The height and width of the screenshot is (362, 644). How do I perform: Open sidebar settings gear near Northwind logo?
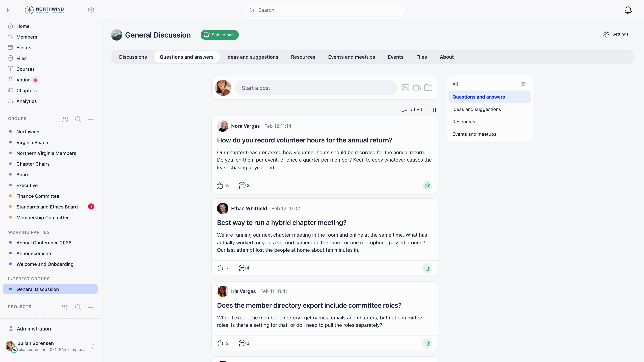(x=91, y=10)
